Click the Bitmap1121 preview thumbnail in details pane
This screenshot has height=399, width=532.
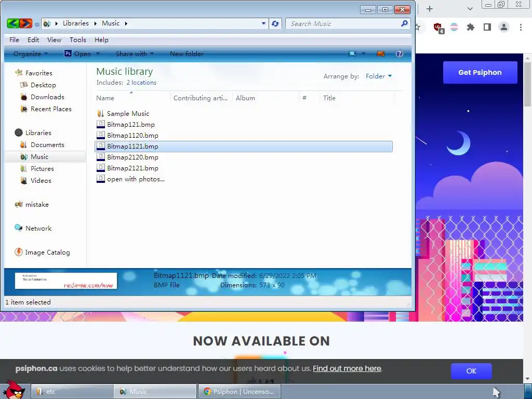click(x=66, y=281)
